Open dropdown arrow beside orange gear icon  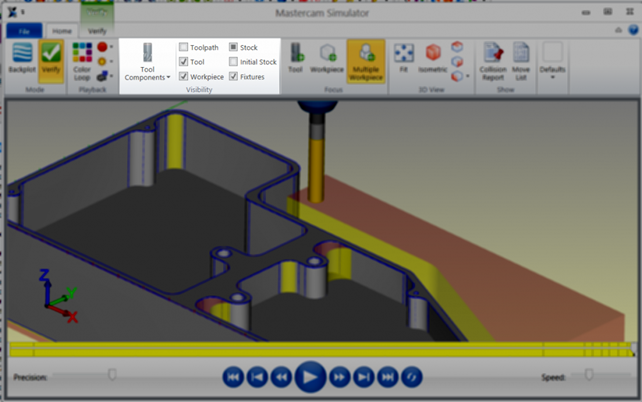tap(111, 61)
